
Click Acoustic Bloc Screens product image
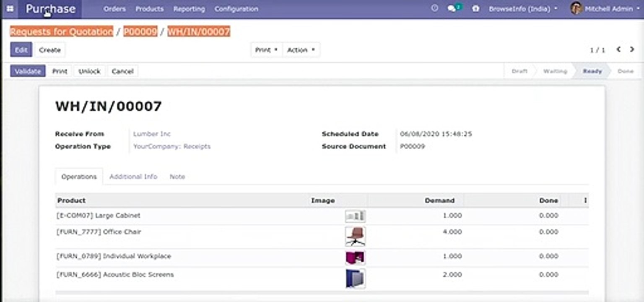pyautogui.click(x=356, y=279)
